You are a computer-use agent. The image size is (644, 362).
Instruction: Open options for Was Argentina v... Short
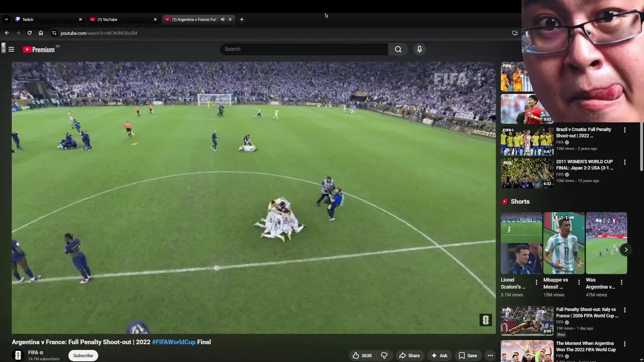click(x=621, y=283)
